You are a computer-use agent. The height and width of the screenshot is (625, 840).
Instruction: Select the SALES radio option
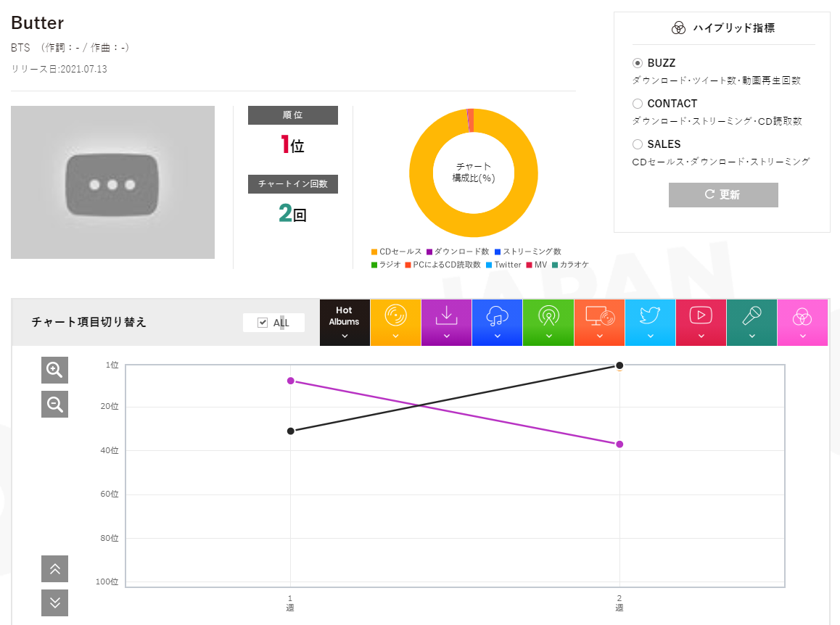638,144
